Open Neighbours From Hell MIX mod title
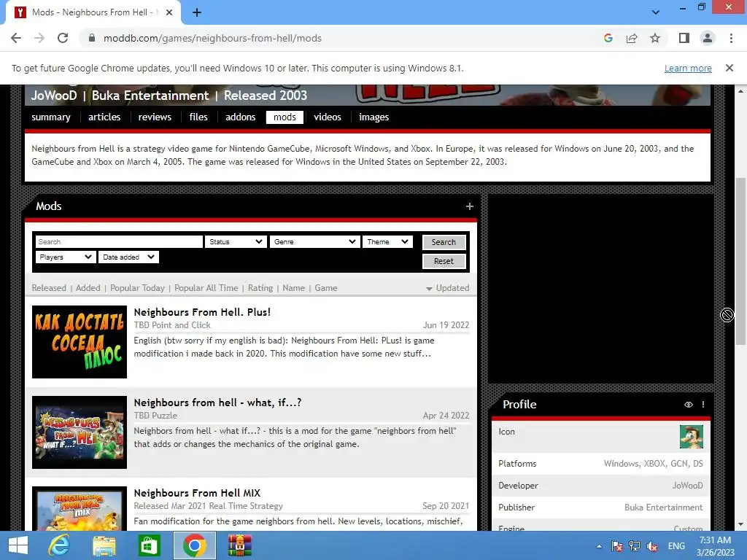747x560 pixels. [197, 494]
